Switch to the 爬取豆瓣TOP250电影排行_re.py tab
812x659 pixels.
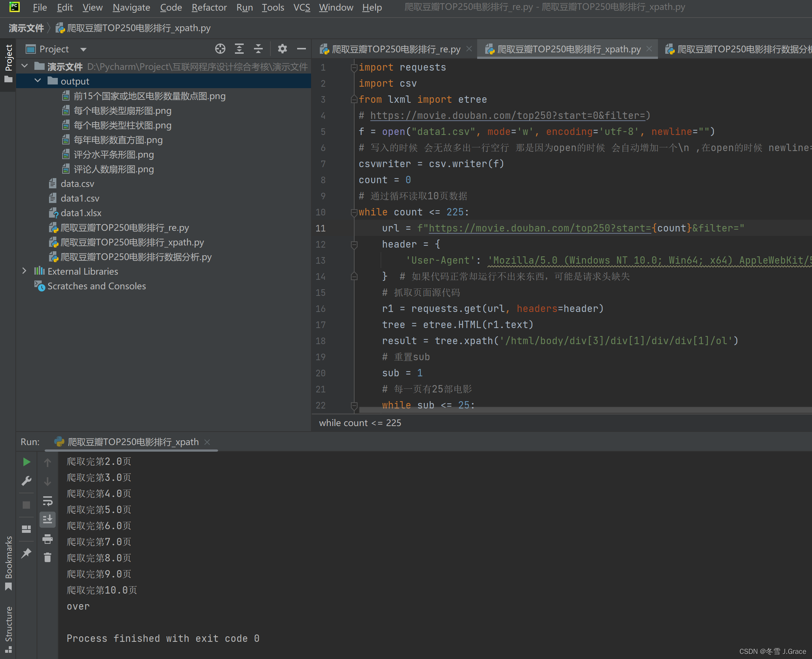point(395,49)
